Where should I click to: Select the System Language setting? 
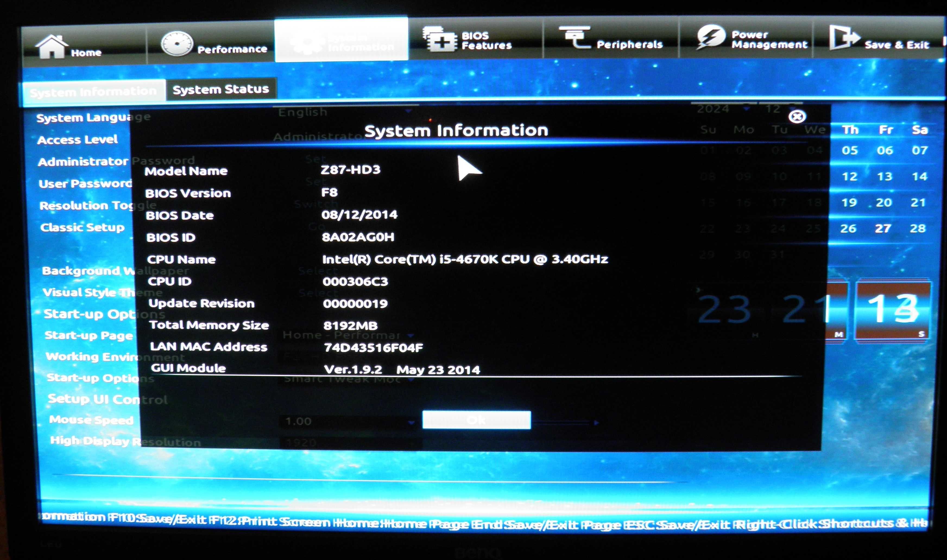[93, 117]
